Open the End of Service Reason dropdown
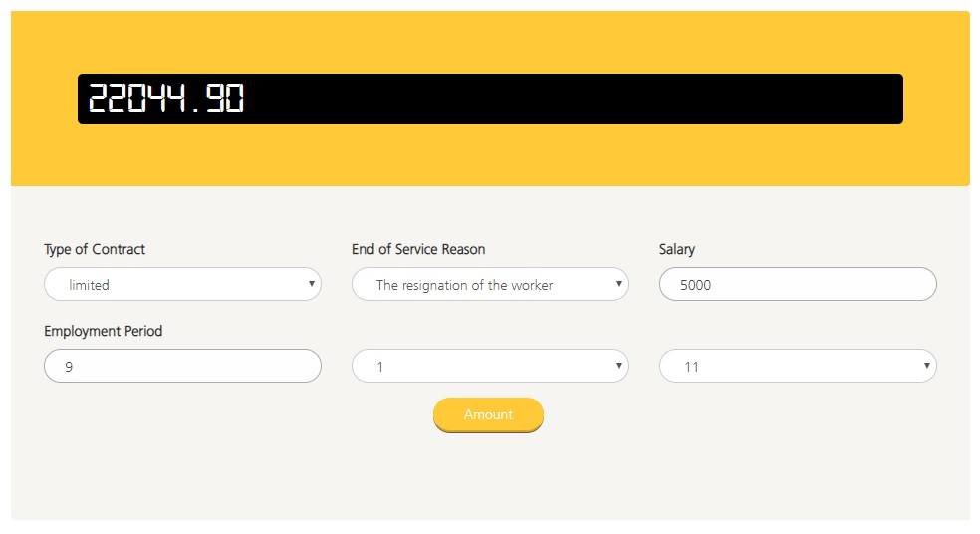Screen dimensions: 980x534 pos(490,284)
